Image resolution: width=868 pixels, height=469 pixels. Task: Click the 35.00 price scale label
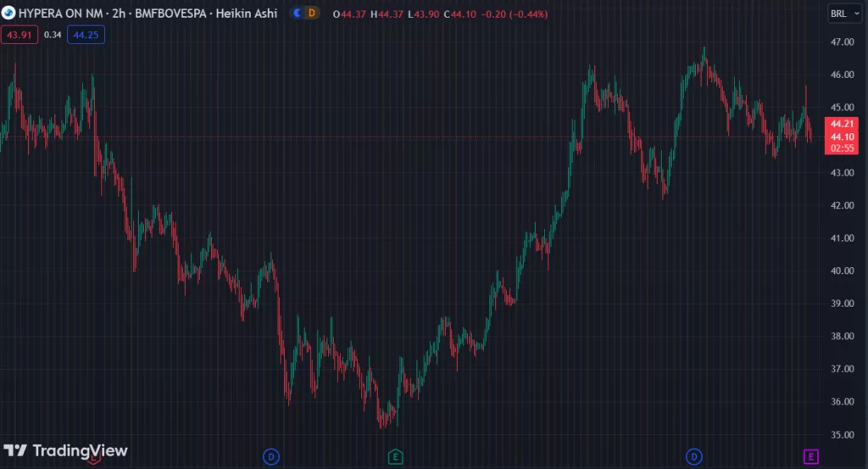pos(842,435)
